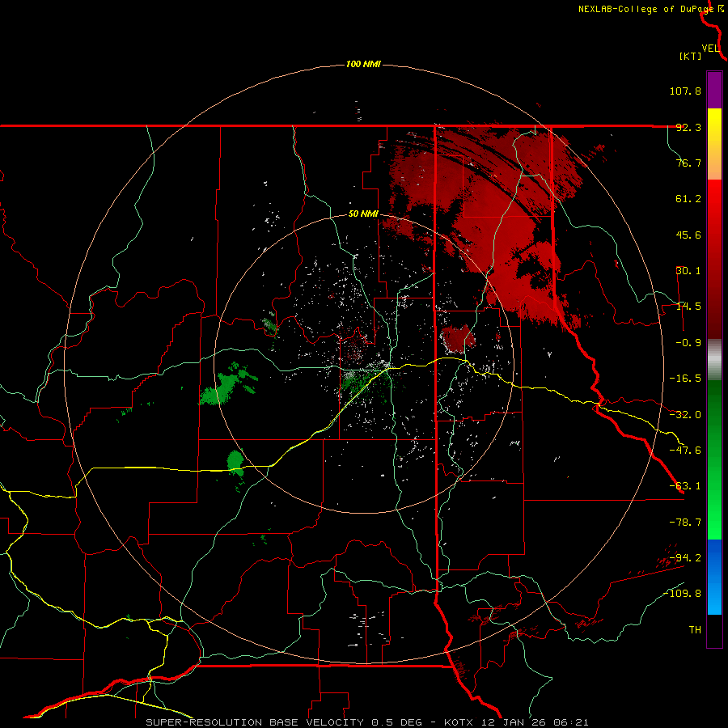
Task: Click the -0.9 velocity scale value
Action: pos(688,343)
